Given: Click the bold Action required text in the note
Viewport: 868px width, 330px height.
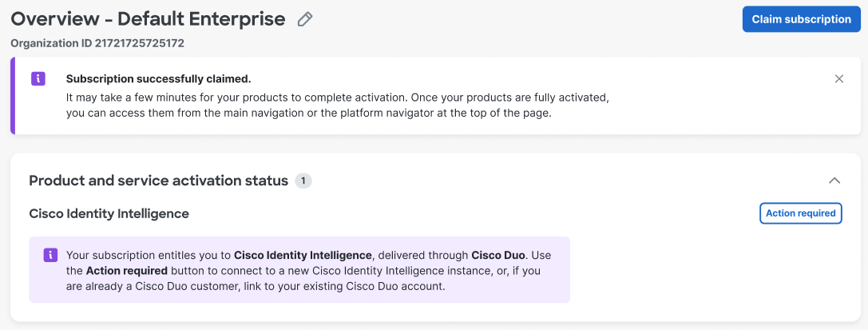Looking at the screenshot, I should 127,270.
